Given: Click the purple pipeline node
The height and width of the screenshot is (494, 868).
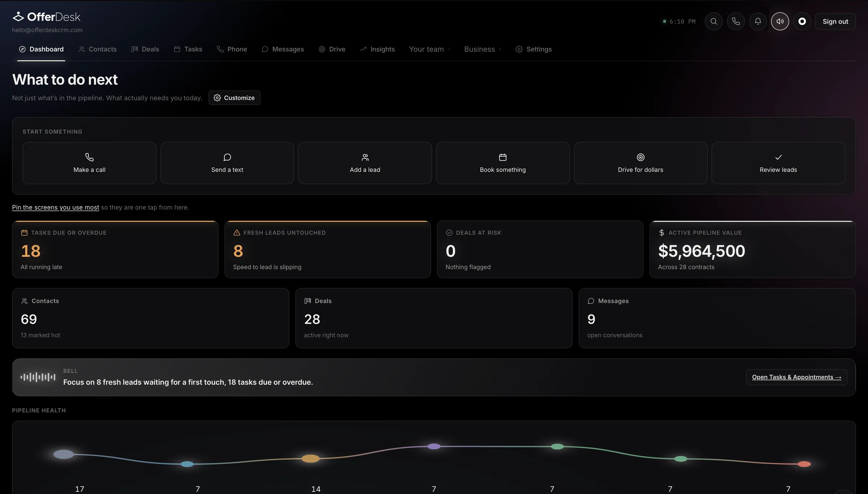Looking at the screenshot, I should 434,446.
